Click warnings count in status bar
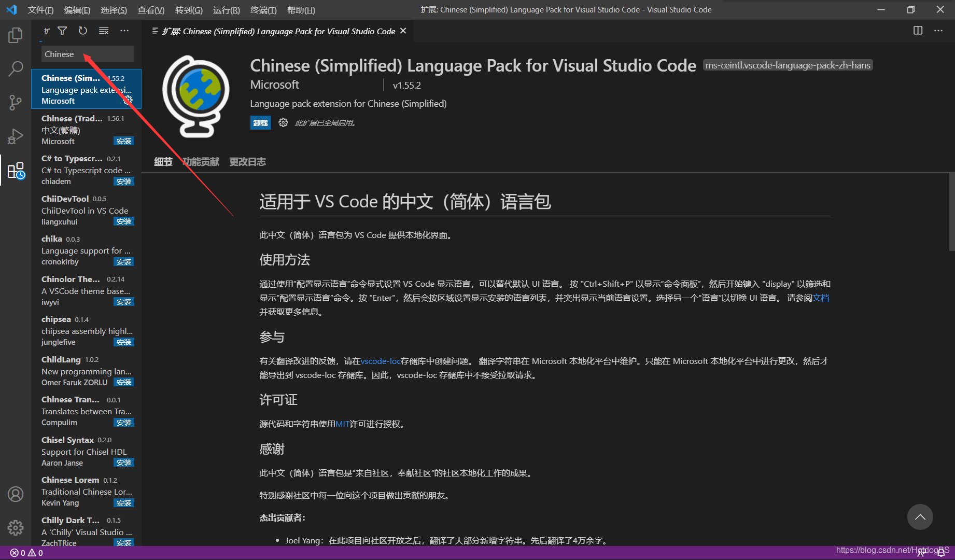 pyautogui.click(x=35, y=553)
